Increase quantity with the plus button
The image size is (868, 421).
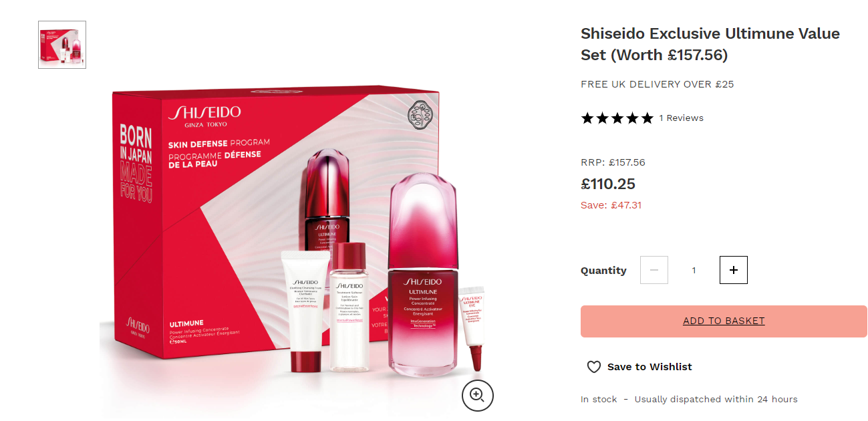(x=734, y=270)
